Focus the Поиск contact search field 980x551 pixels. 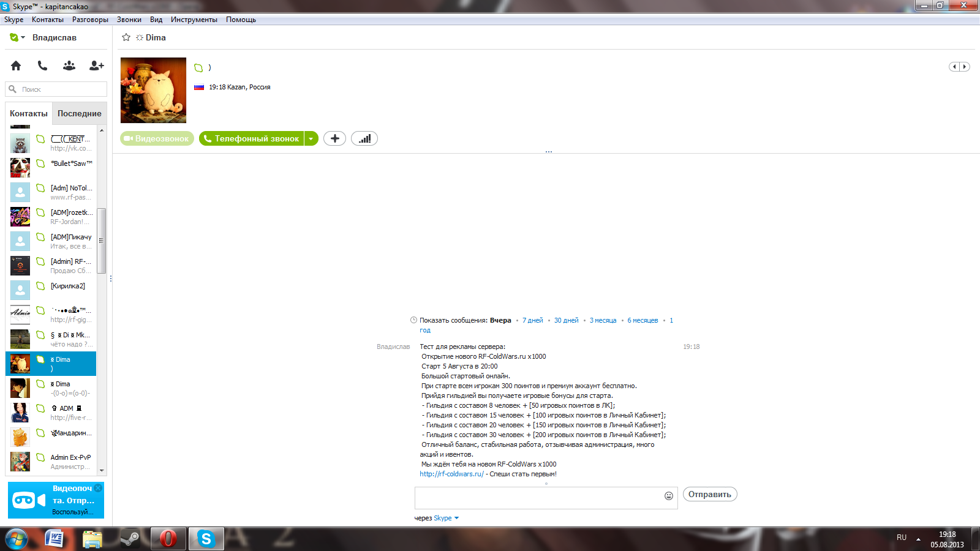pyautogui.click(x=56, y=89)
